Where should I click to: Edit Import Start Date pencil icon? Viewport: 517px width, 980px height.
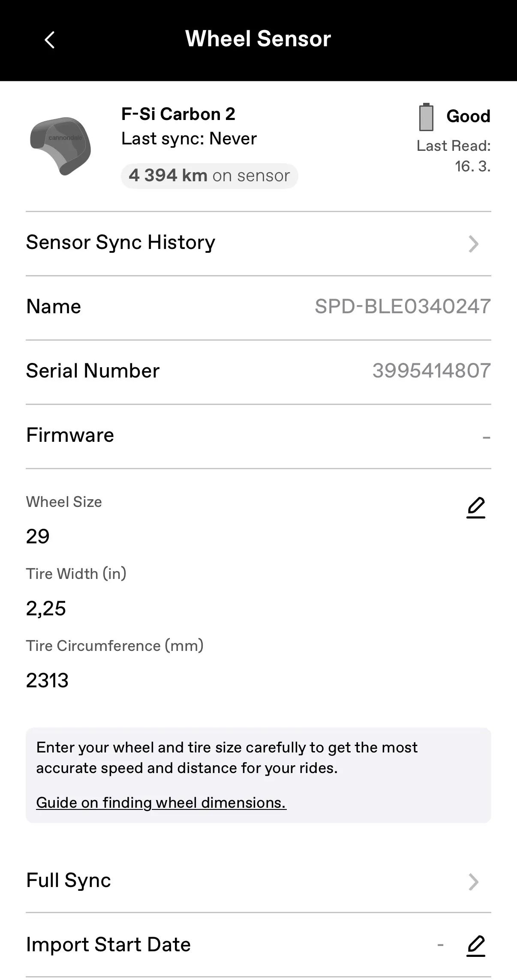(x=475, y=945)
